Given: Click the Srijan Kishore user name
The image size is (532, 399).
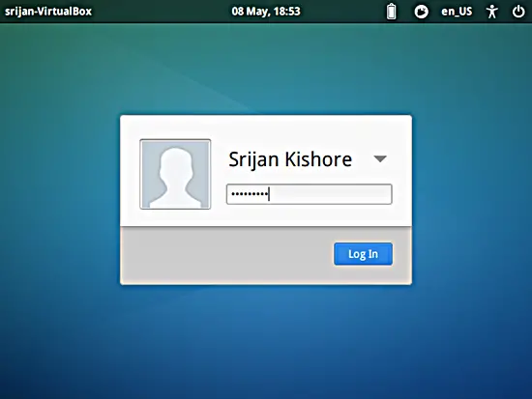Looking at the screenshot, I should (x=290, y=159).
